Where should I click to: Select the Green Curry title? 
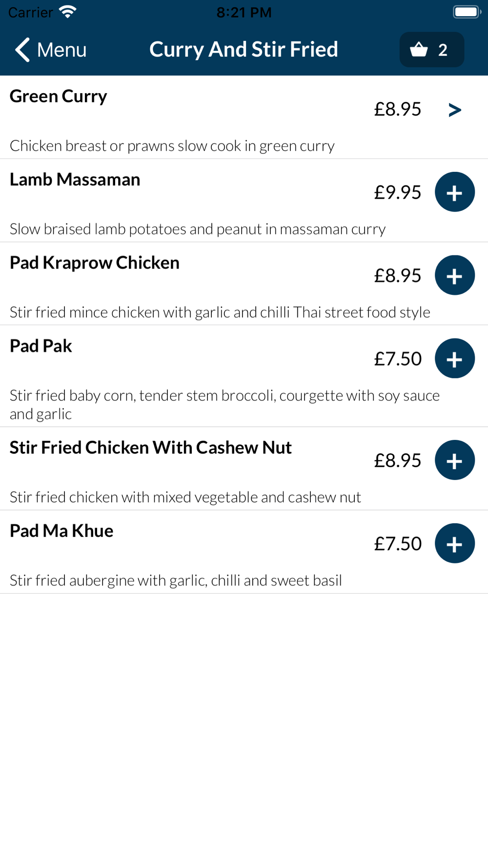[59, 96]
